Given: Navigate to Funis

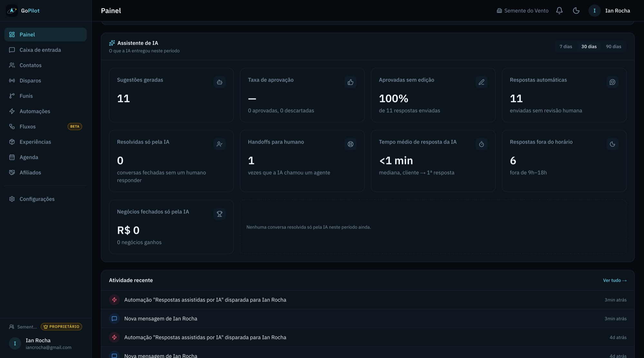Looking at the screenshot, I should click(x=45, y=96).
